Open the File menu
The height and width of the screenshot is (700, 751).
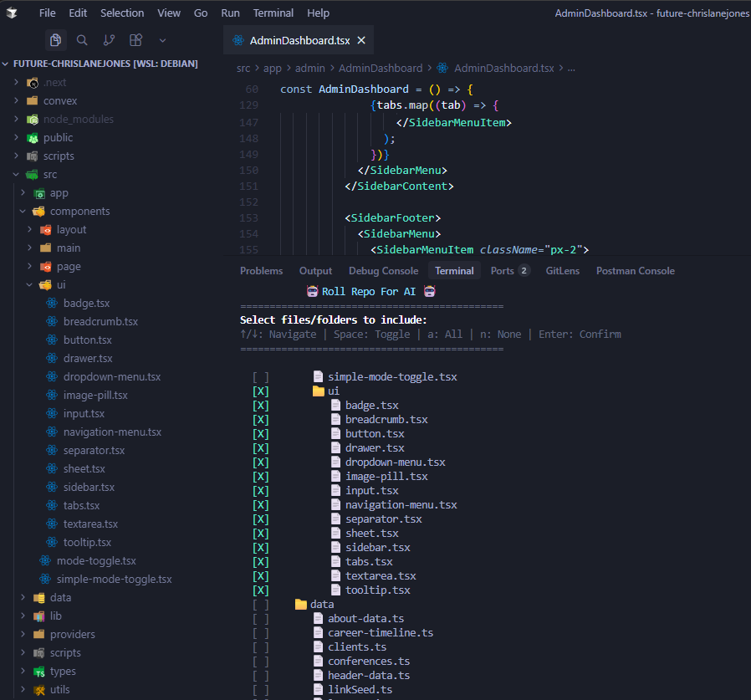(48, 13)
